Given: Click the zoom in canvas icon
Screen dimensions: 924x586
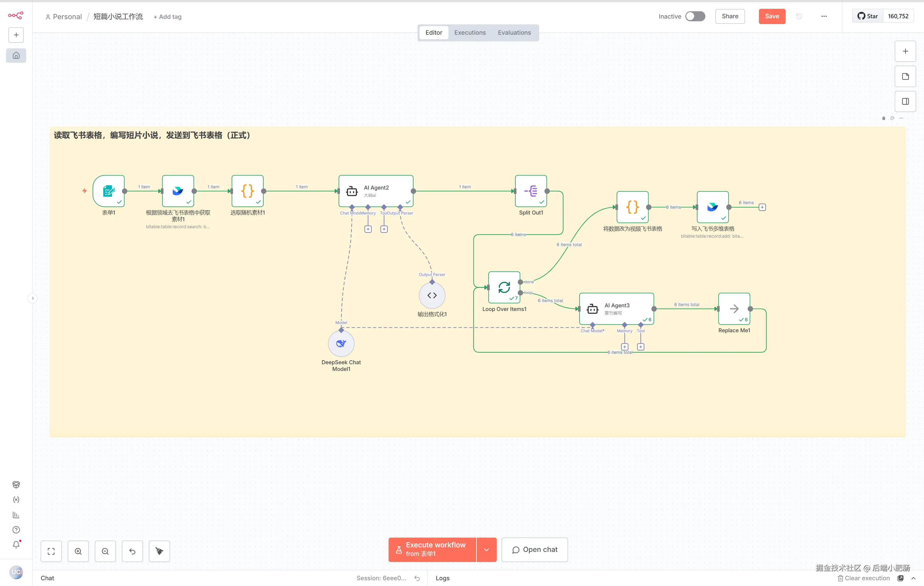Looking at the screenshot, I should [78, 551].
